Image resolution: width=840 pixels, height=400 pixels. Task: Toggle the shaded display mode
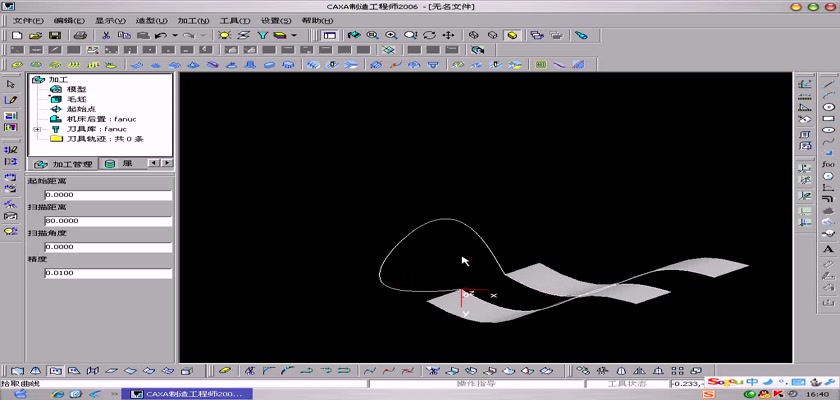[512, 35]
